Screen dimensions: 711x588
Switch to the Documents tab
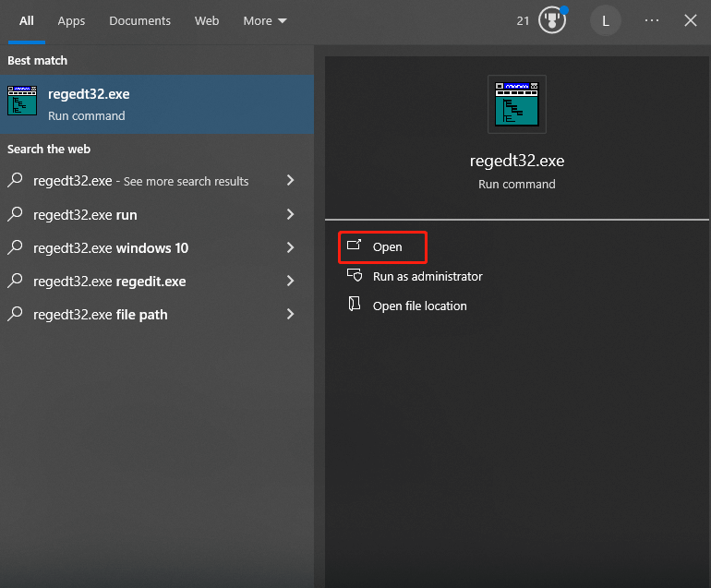pos(139,21)
